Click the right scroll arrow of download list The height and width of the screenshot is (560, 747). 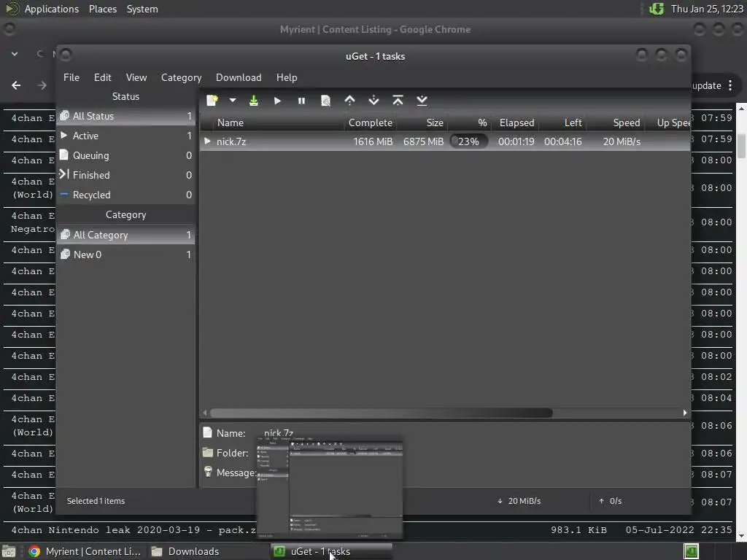tap(685, 413)
